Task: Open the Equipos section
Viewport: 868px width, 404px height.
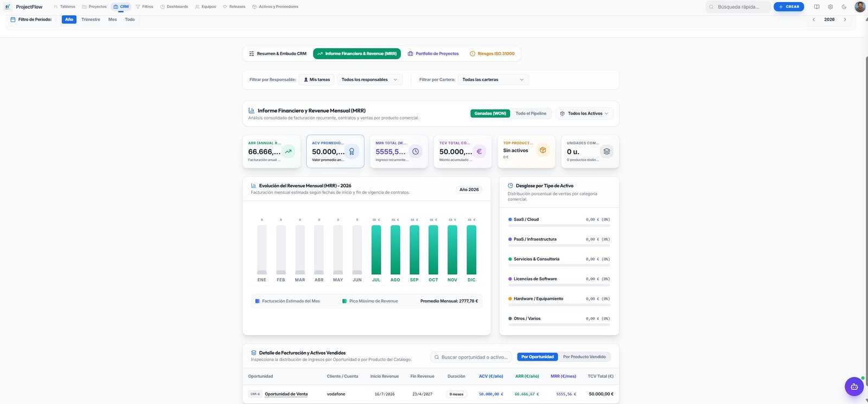Action: (206, 7)
